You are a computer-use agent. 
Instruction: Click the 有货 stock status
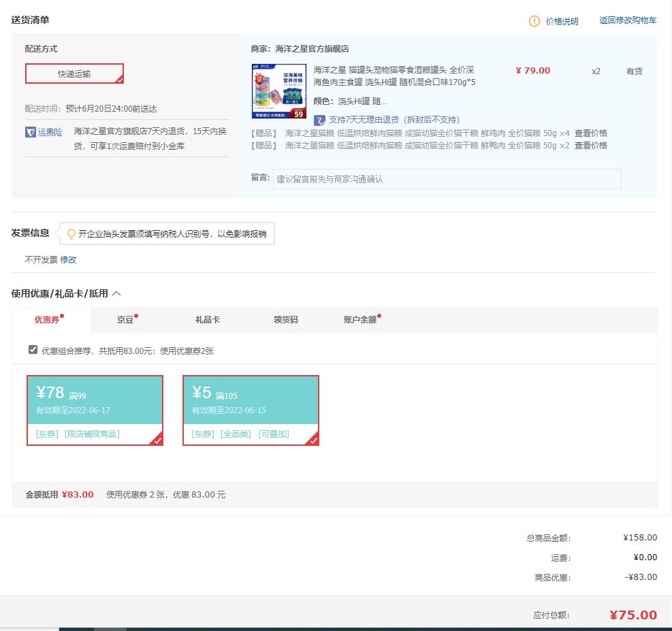click(635, 71)
